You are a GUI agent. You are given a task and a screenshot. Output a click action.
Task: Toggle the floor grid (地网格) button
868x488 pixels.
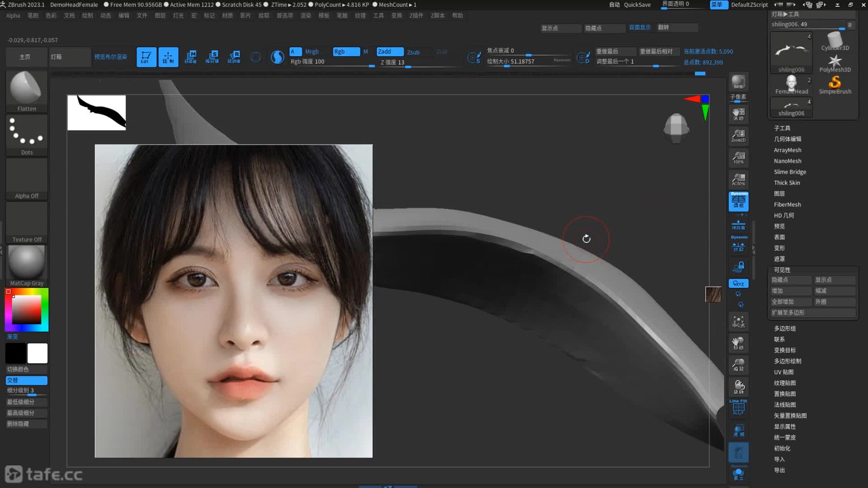738,225
